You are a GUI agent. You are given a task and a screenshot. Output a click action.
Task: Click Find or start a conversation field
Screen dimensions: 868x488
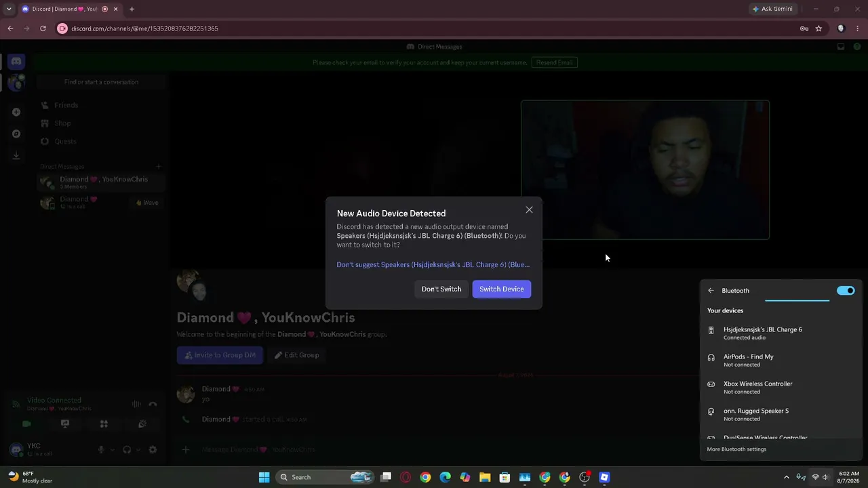101,82
